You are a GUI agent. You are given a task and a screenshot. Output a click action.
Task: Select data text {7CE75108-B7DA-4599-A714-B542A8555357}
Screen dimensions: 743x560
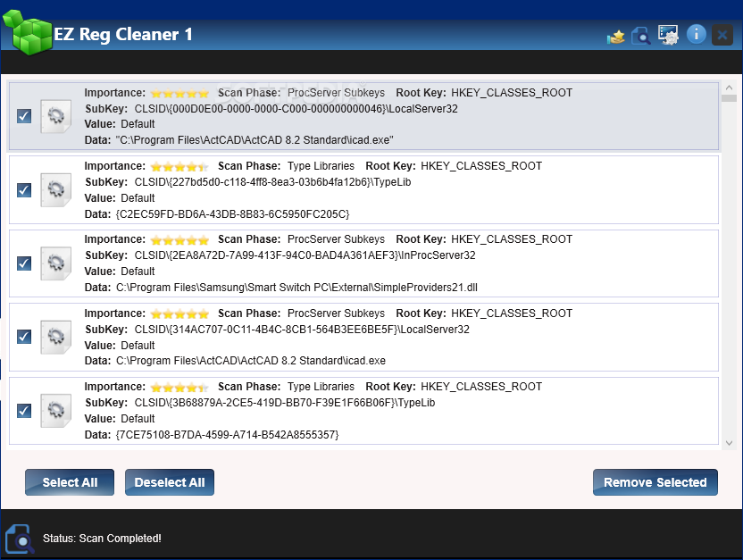227,434
